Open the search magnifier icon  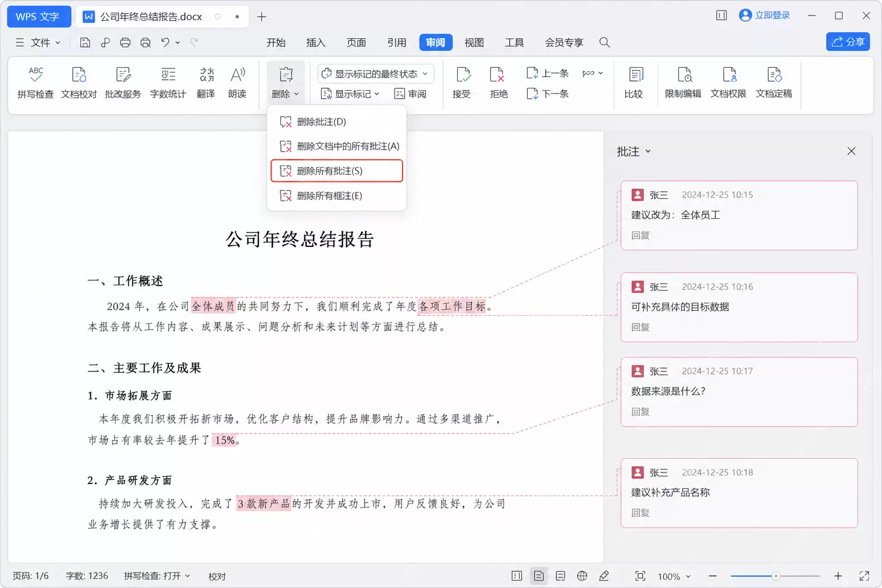(x=605, y=42)
